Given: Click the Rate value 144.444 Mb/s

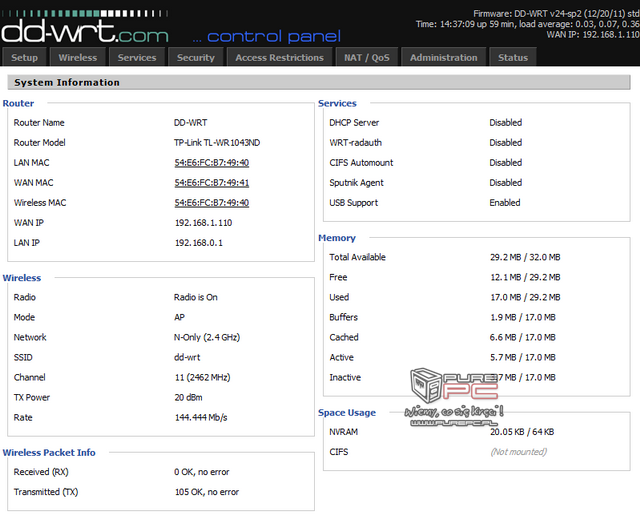Looking at the screenshot, I should [201, 417].
